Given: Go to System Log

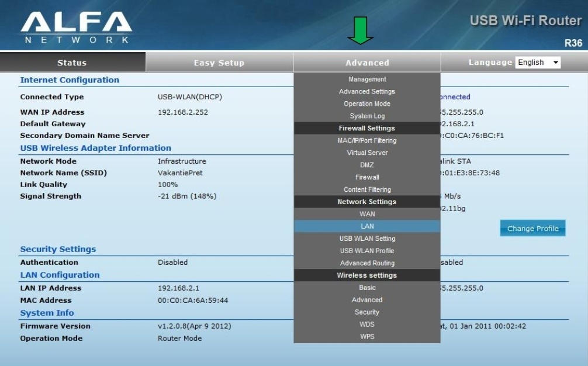Looking at the screenshot, I should point(367,116).
